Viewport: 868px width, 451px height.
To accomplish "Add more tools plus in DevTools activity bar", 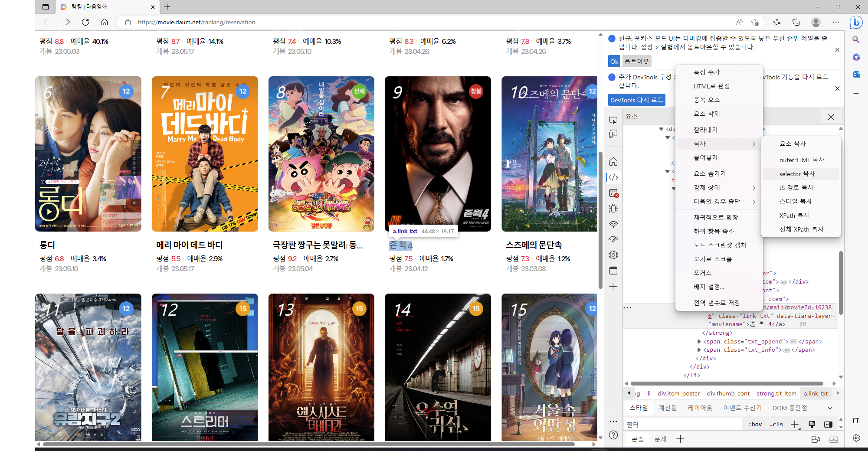I will pyautogui.click(x=613, y=287).
